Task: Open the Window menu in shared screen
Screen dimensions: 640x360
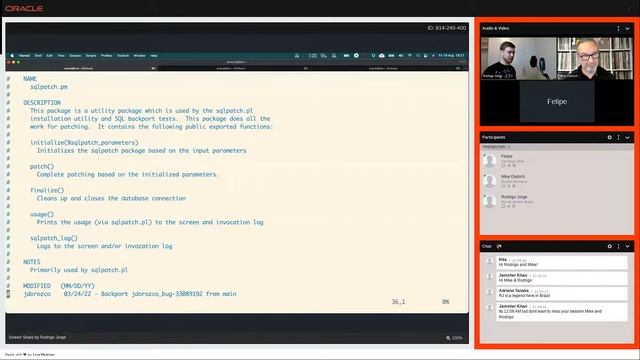Action: pyautogui.click(x=140, y=56)
